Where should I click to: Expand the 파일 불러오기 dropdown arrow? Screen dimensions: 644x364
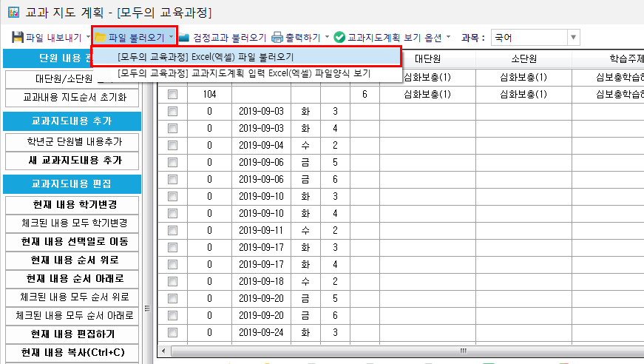pyautogui.click(x=171, y=37)
